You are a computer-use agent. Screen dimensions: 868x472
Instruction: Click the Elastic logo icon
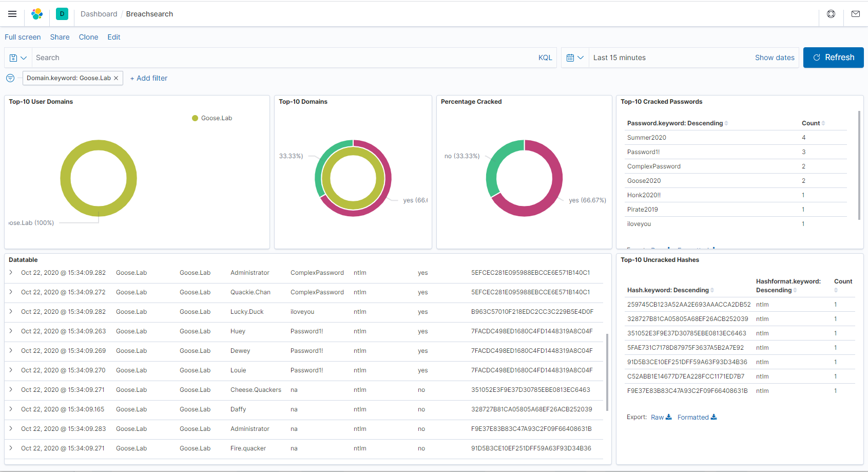(x=37, y=14)
